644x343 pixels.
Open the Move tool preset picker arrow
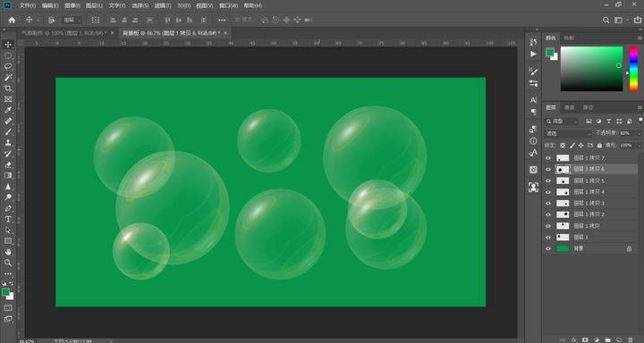(x=38, y=20)
